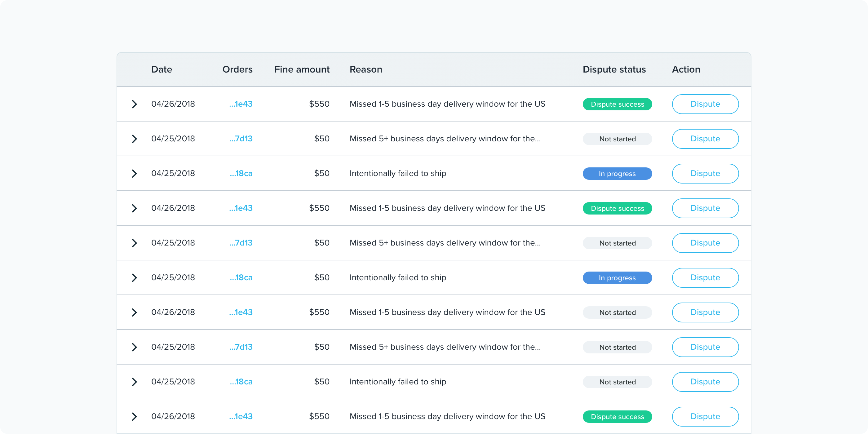The image size is (868, 434).
Task: Click the first Dispute success status badge
Action: coord(617,104)
